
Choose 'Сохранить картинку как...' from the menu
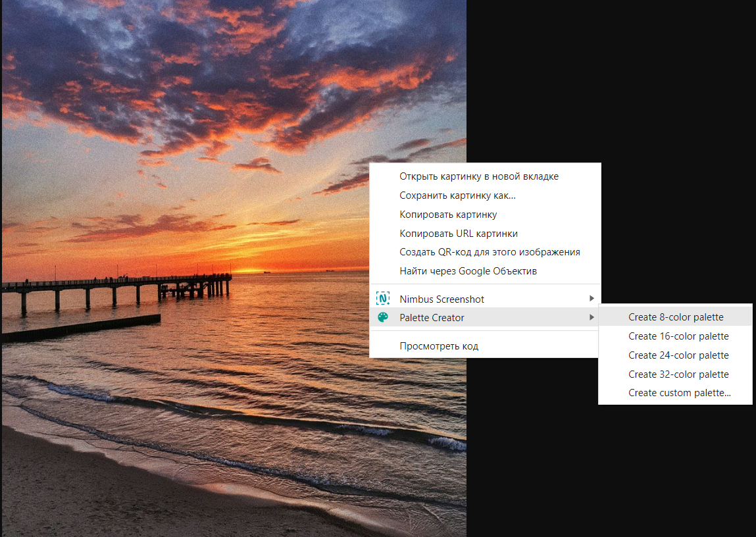457,195
